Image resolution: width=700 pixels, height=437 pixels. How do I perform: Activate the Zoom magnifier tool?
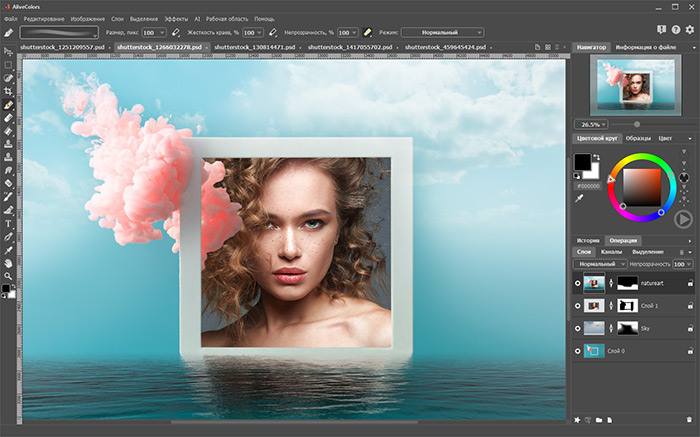point(9,275)
